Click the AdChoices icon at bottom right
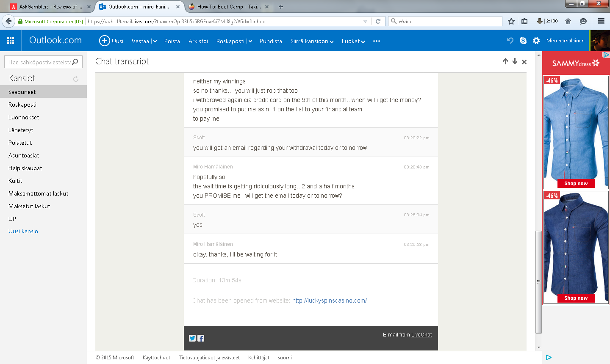 click(549, 358)
